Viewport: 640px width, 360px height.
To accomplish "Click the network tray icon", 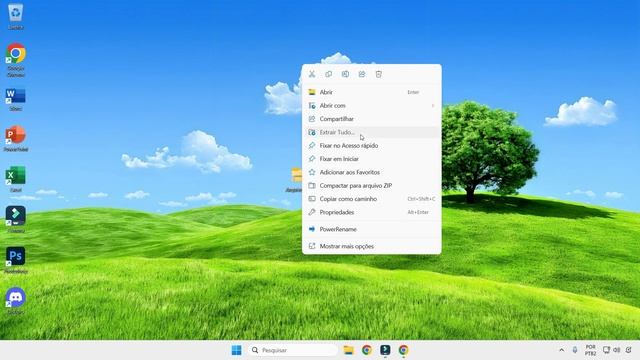I will coord(607,350).
